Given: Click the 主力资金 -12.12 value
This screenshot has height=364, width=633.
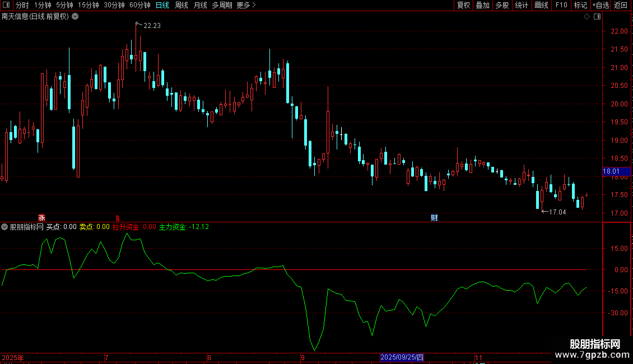Looking at the screenshot, I should click(184, 227).
